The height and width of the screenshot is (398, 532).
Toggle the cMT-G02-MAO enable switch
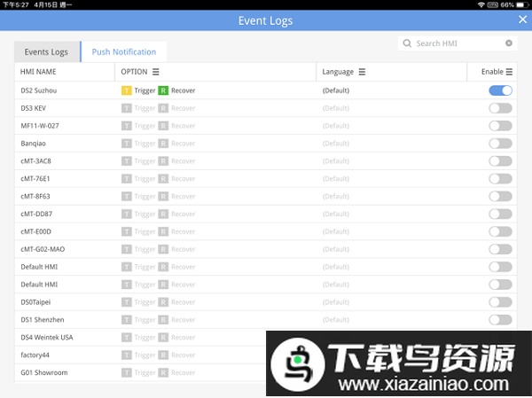click(500, 249)
